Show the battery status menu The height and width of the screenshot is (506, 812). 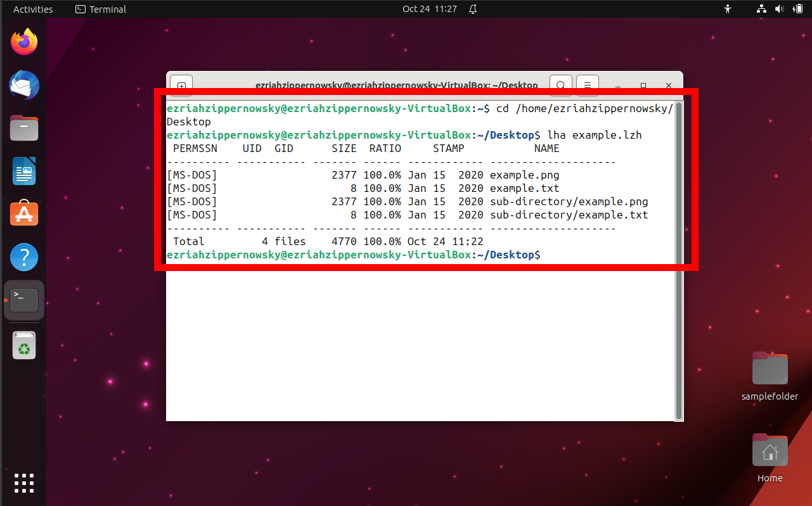click(x=797, y=9)
